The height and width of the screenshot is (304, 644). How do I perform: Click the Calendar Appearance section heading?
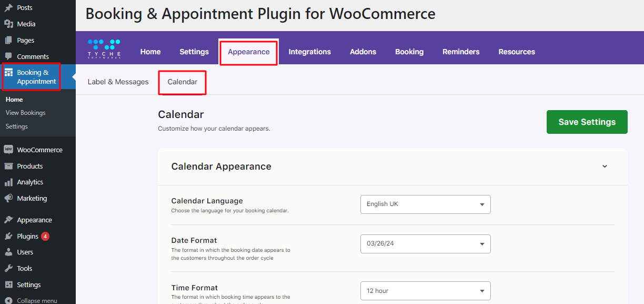click(222, 166)
